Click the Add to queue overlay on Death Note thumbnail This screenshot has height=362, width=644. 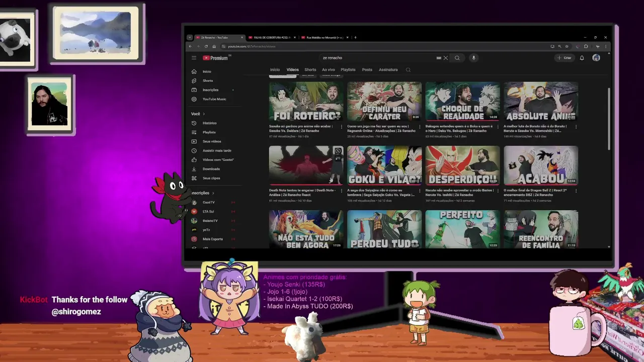[338, 158]
